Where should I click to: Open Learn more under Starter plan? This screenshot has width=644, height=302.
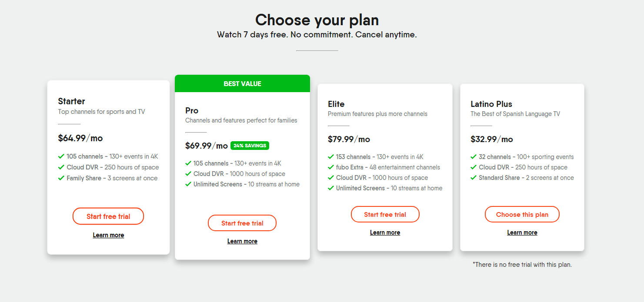click(x=108, y=235)
